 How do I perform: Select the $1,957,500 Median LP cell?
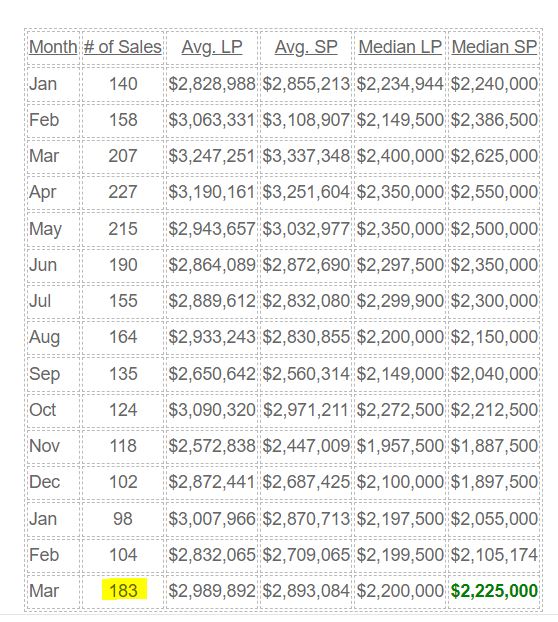click(400, 446)
